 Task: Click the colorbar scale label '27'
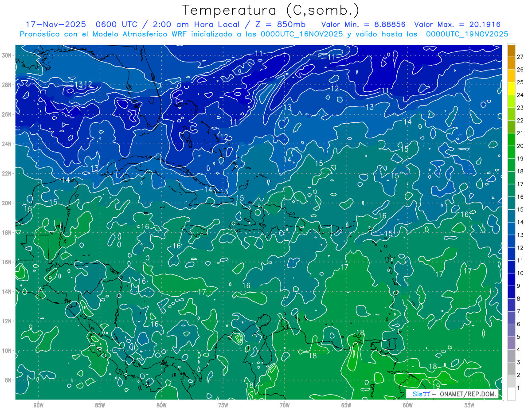point(520,56)
